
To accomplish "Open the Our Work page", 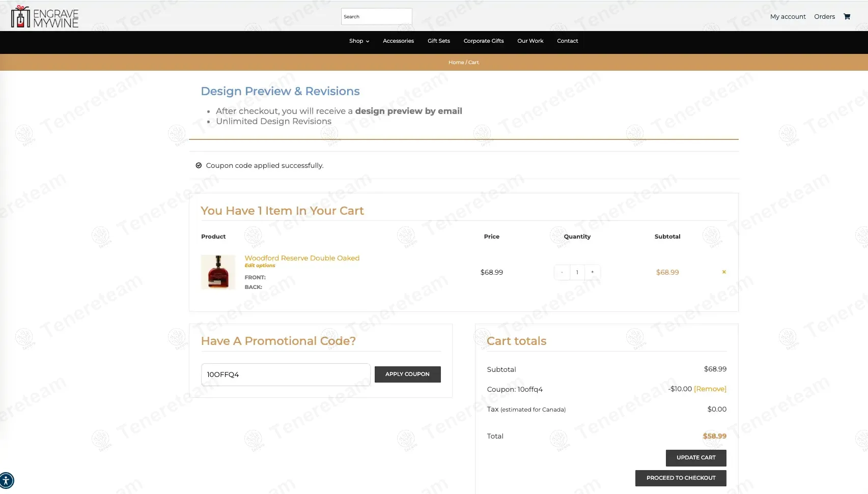I will pyautogui.click(x=530, y=41).
